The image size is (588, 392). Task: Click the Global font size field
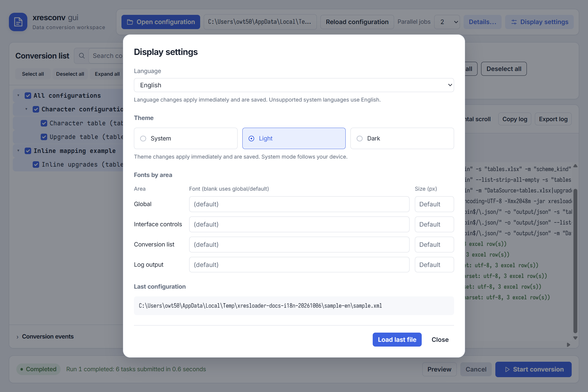pos(434,204)
